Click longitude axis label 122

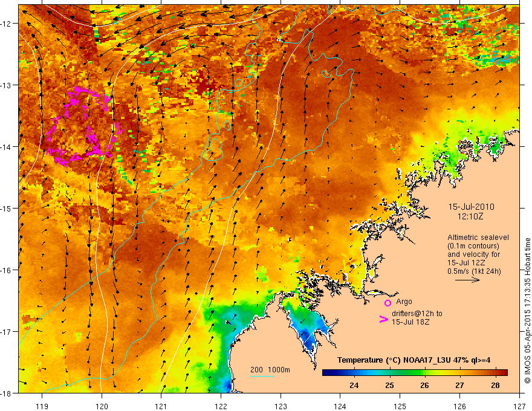[x=221, y=406]
